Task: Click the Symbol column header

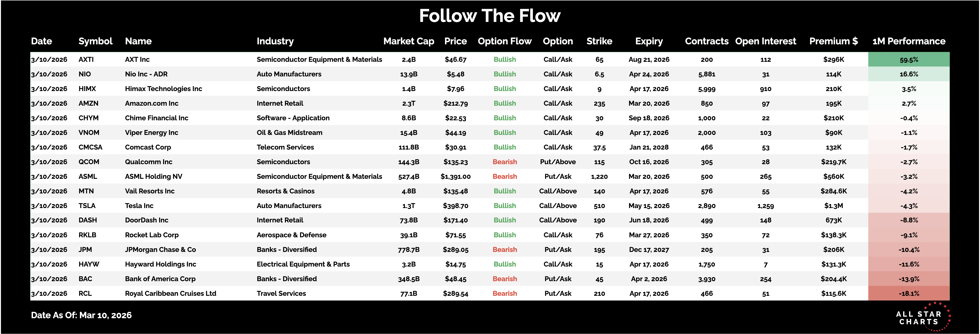Action: coord(95,41)
